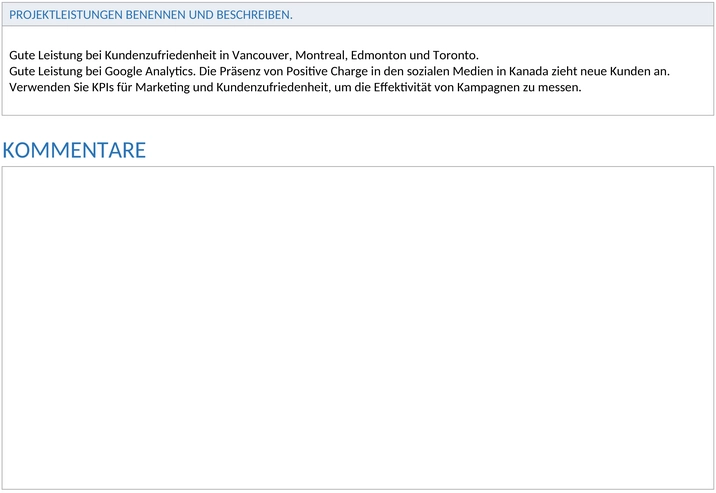The width and height of the screenshot is (716, 493).
Task: Click the sentence about Google Analytics
Action: click(x=339, y=71)
